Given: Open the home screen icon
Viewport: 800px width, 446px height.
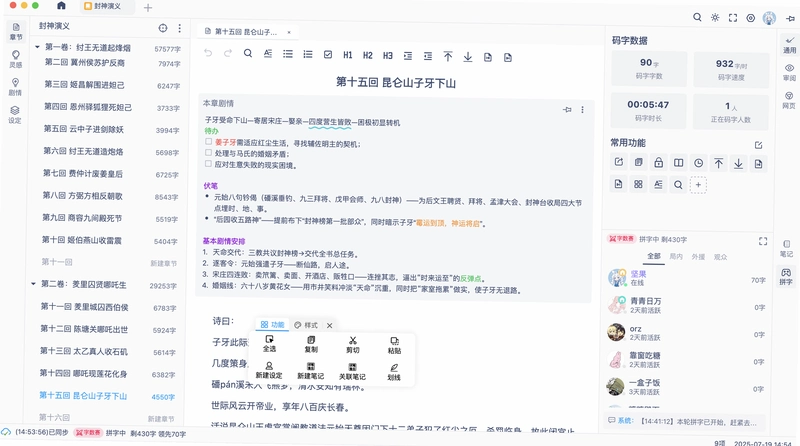Looking at the screenshot, I should point(61,6).
